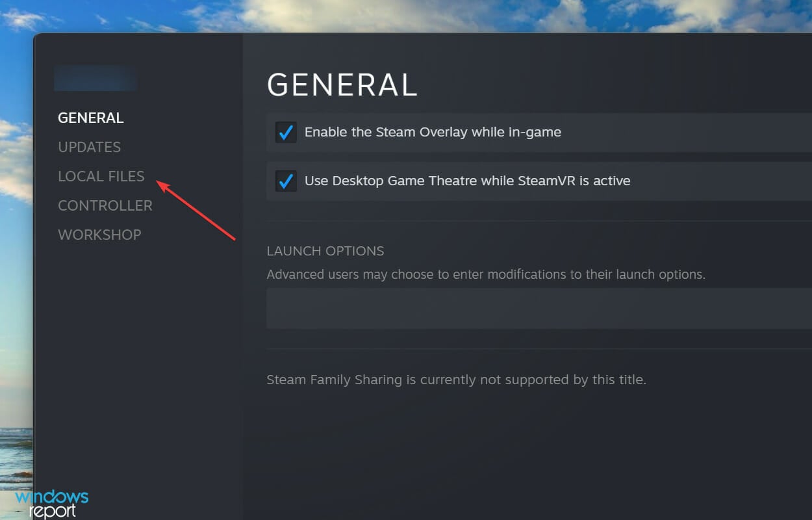Click the large GENERAL page heading
This screenshot has width=812, height=520.
342,85
